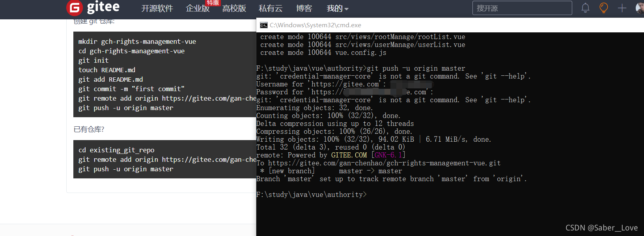Open the 博客 menu item

[304, 8]
